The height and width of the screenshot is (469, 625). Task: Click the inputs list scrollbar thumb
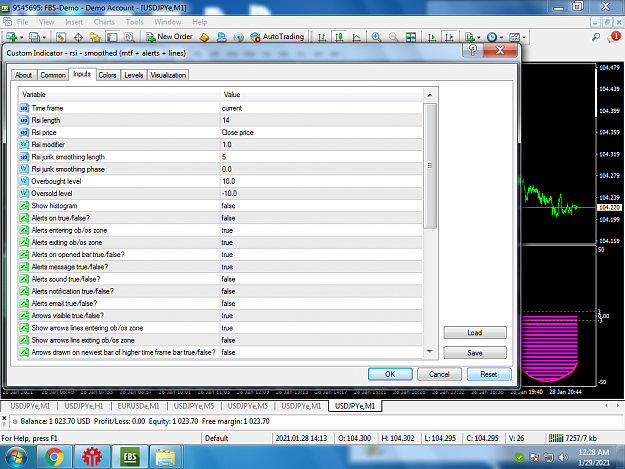(430, 165)
